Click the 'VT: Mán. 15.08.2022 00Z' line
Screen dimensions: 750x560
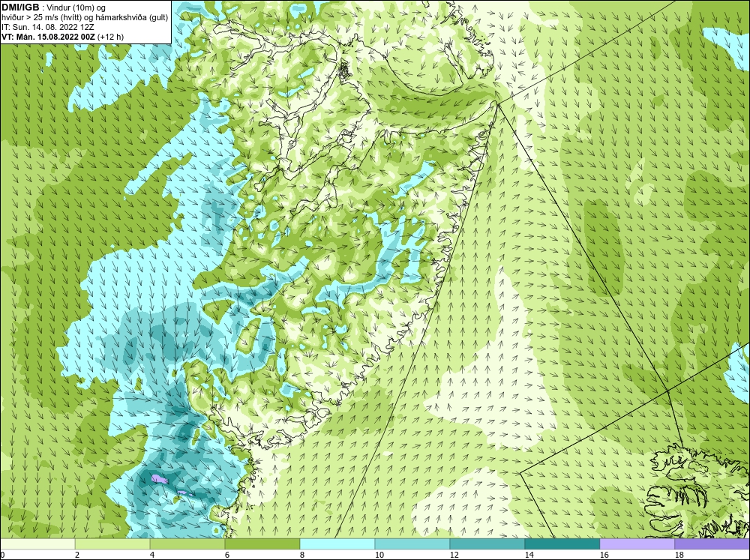click(x=48, y=37)
